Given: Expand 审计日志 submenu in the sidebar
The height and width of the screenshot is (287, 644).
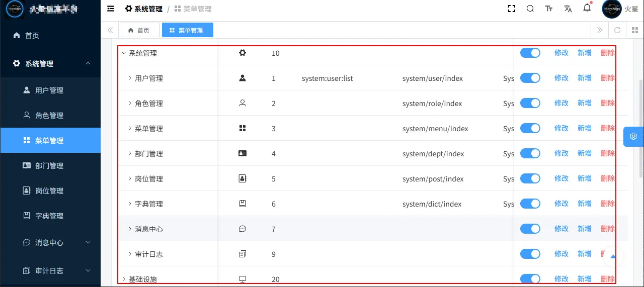Looking at the screenshot, I should click(88, 270).
